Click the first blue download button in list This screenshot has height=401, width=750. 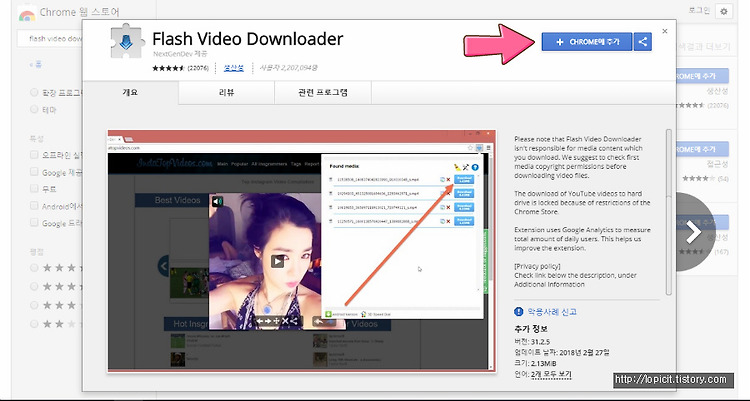[463, 179]
